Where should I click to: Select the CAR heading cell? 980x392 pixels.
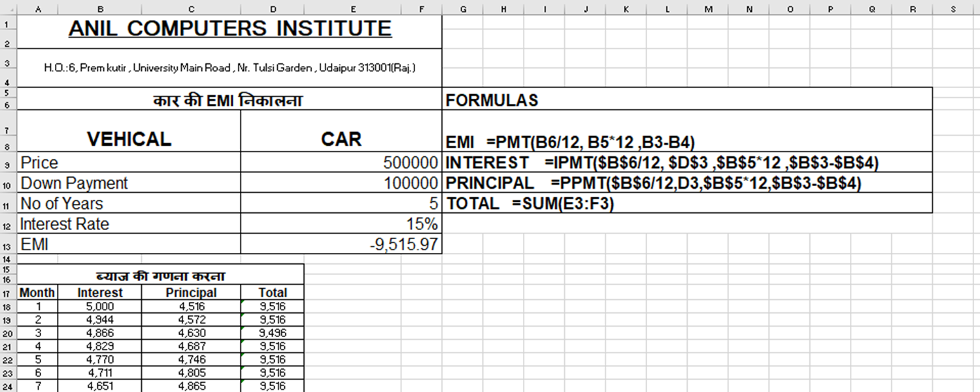(341, 139)
